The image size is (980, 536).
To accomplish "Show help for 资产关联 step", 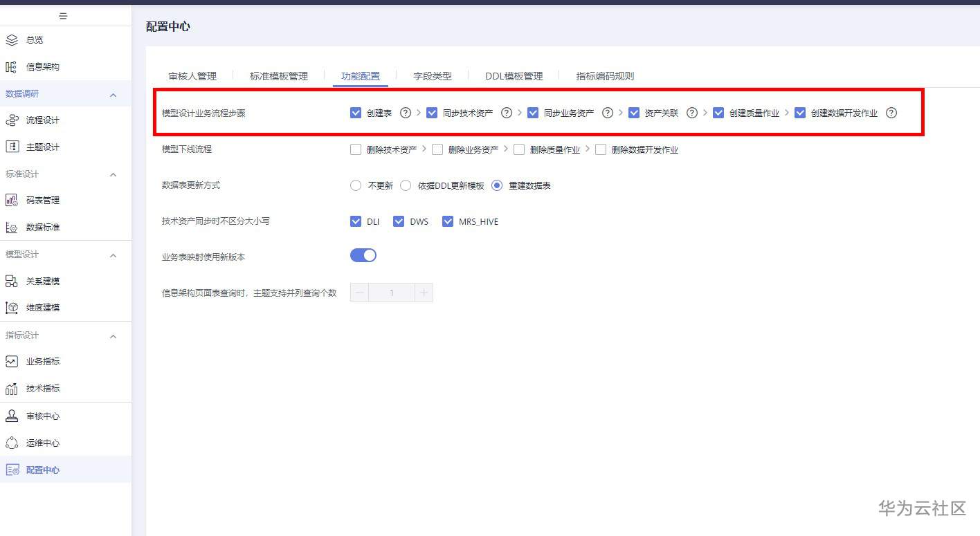I will [692, 113].
